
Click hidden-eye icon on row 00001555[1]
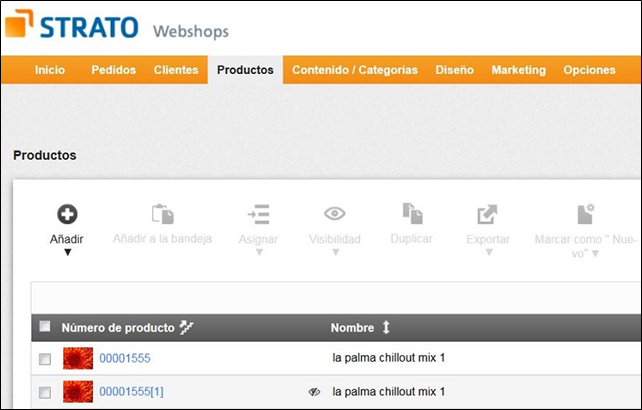[x=314, y=392]
